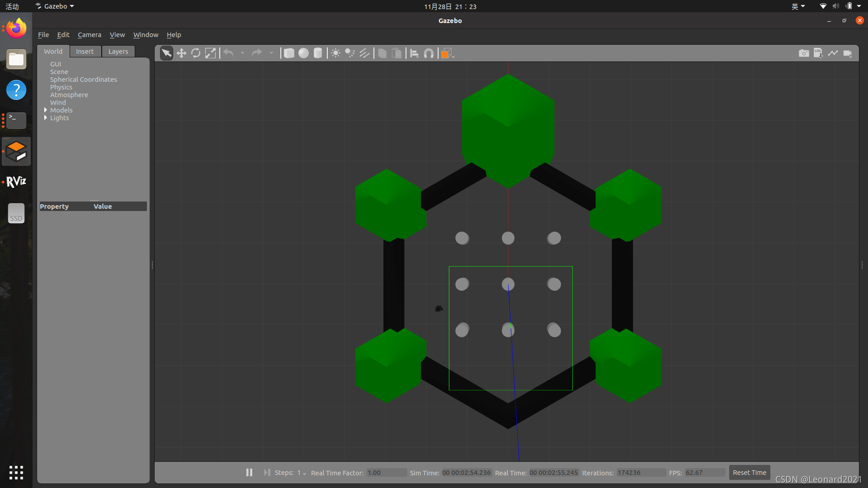Pause the simulation
Viewport: 868px width, 488px height.
249,472
